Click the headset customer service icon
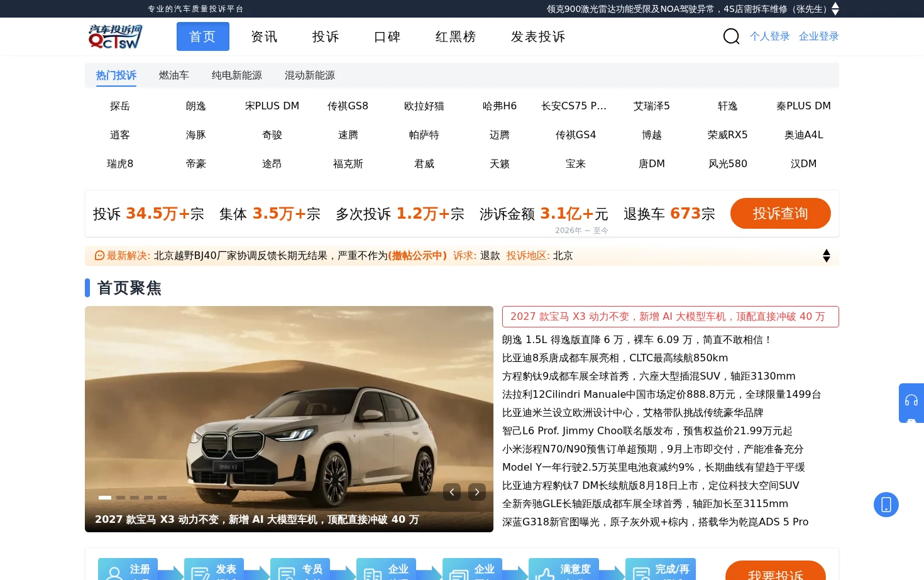Screen dimensions: 924x580 tap(911, 400)
